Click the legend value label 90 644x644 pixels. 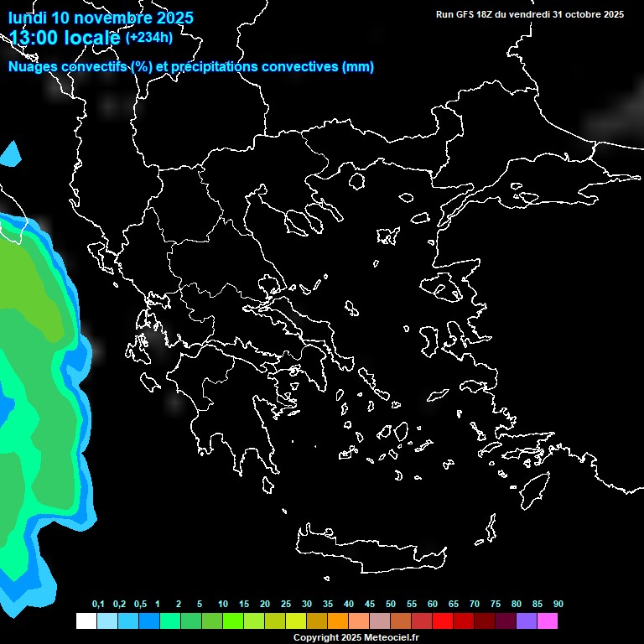pyautogui.click(x=558, y=605)
